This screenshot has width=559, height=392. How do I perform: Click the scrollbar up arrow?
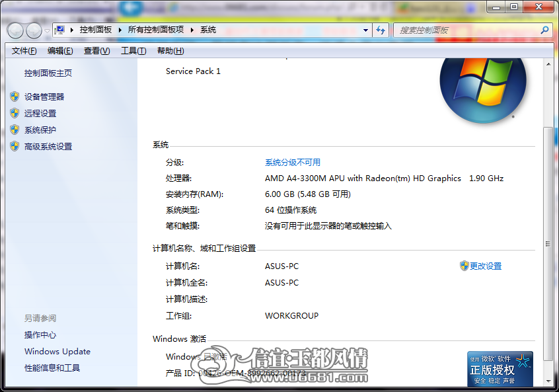click(548, 64)
